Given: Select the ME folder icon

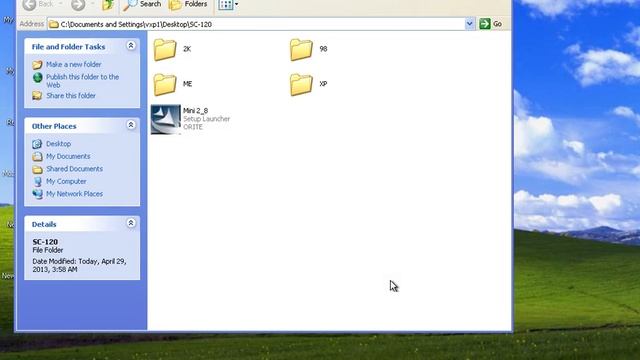Looking at the screenshot, I should click(165, 84).
